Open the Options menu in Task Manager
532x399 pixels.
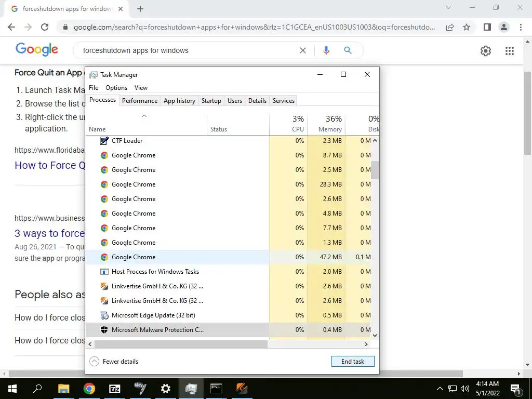point(116,87)
